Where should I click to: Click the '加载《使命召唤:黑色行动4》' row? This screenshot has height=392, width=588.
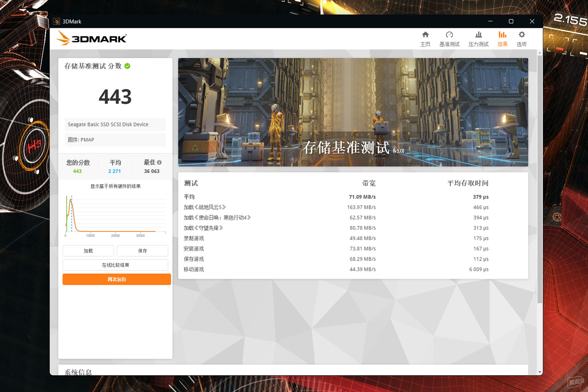[353, 218]
